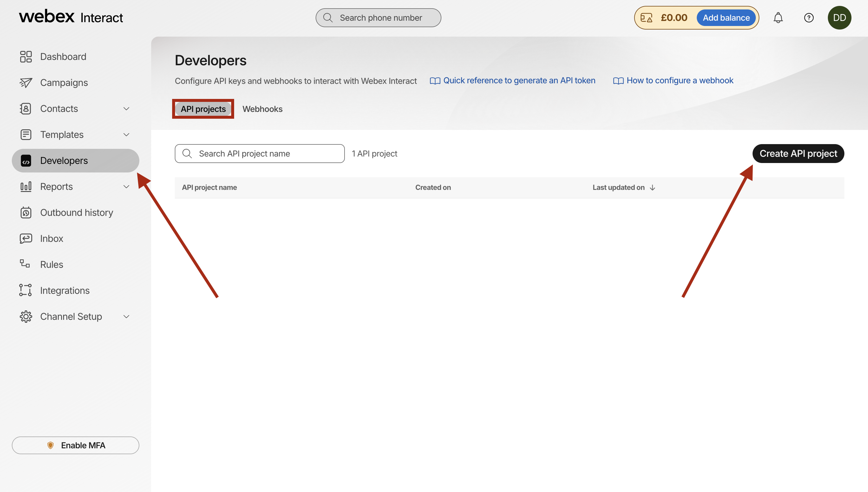The height and width of the screenshot is (492, 868).
Task: Click the webex Interact logo
Action: click(x=71, y=17)
